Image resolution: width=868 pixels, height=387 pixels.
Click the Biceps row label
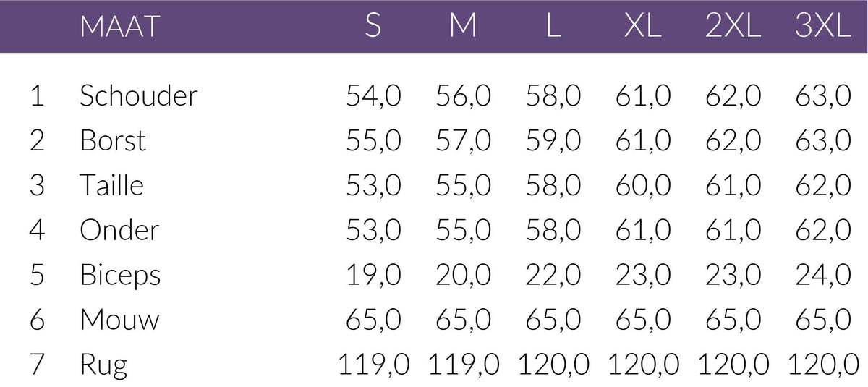[120, 276]
